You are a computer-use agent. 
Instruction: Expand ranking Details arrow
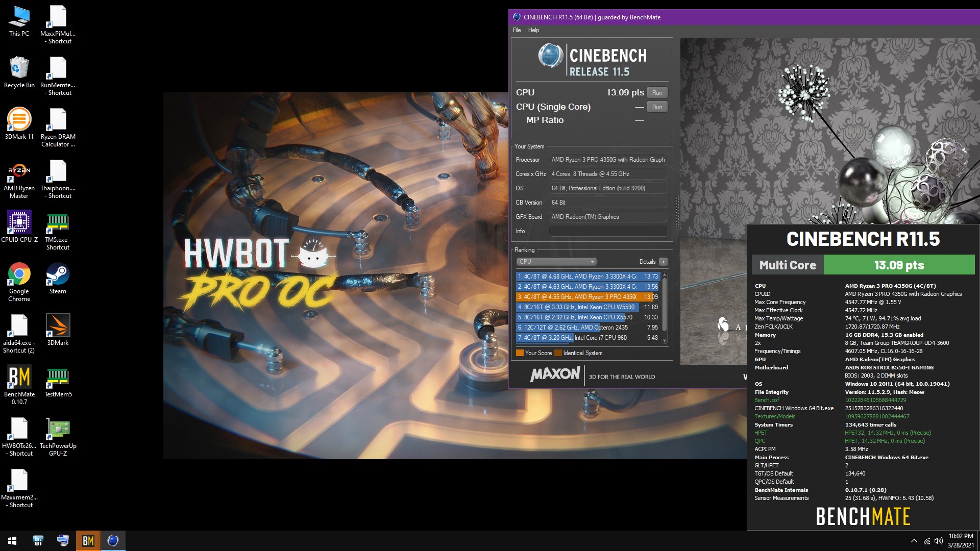click(663, 262)
